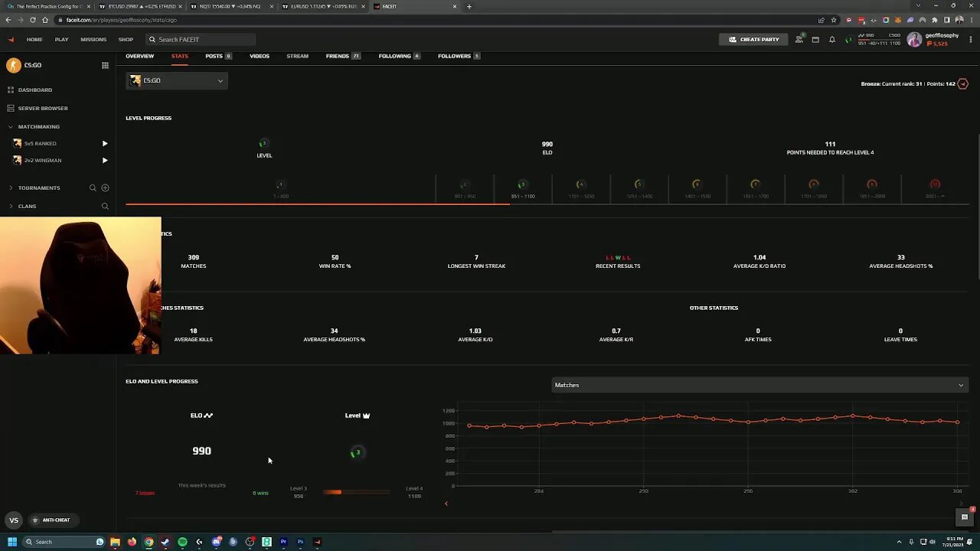Click the play arrow for 2v2 Wingman

click(105, 160)
